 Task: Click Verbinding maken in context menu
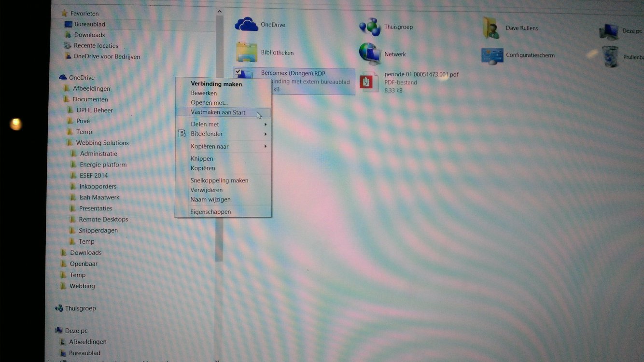(x=216, y=84)
